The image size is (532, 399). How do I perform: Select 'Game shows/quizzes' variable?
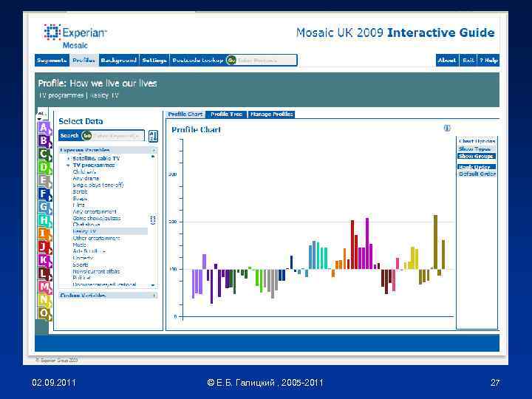[x=97, y=218]
